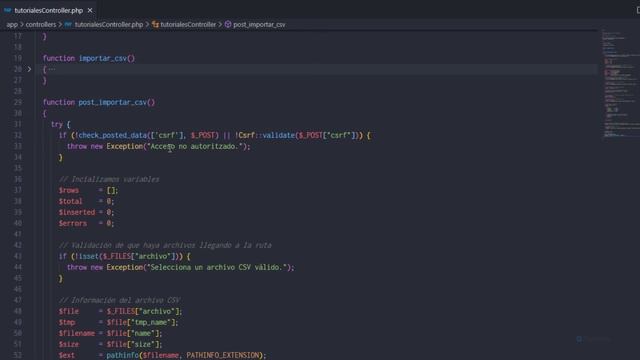The image size is (640, 360).
Task: Open the 'controllers' breadcrumb segment
Action: (x=41, y=24)
